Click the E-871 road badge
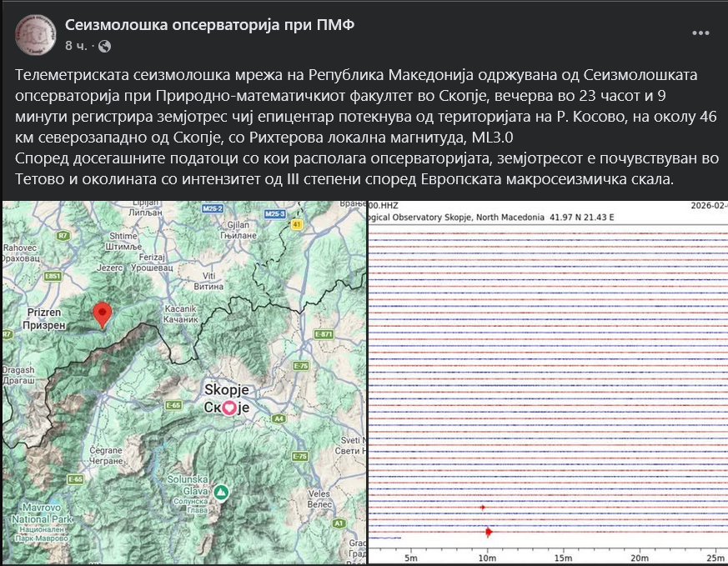 (324, 334)
